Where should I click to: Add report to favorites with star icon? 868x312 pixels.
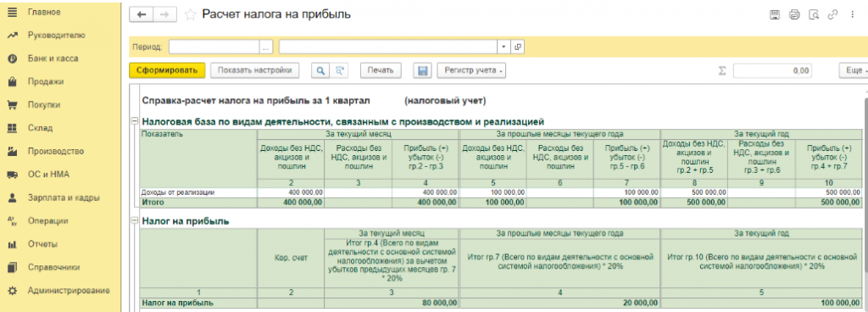pos(191,15)
